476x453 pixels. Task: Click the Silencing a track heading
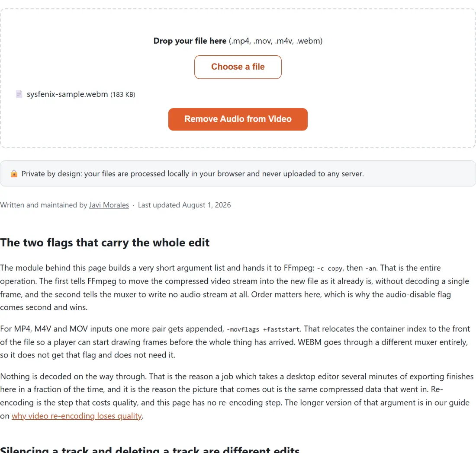(150, 450)
